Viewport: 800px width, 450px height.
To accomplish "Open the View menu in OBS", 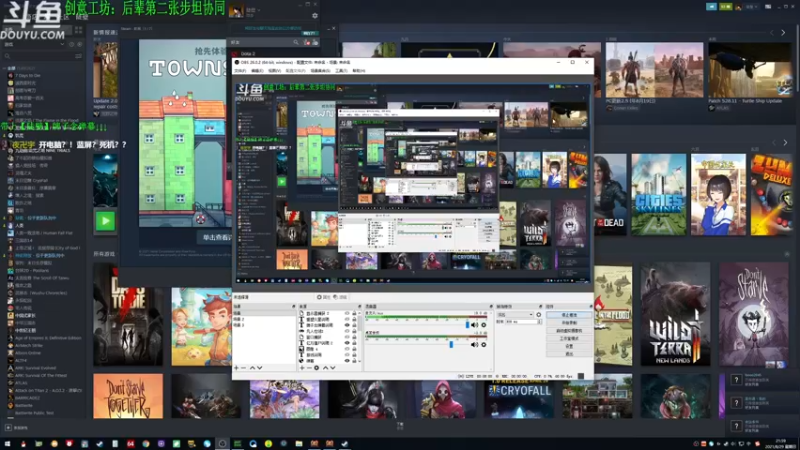I will point(274,70).
